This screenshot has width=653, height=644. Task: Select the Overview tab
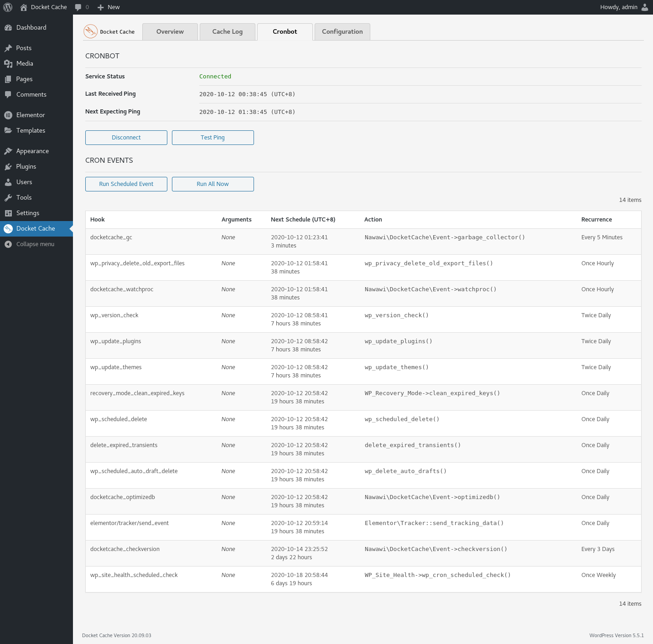(x=170, y=31)
